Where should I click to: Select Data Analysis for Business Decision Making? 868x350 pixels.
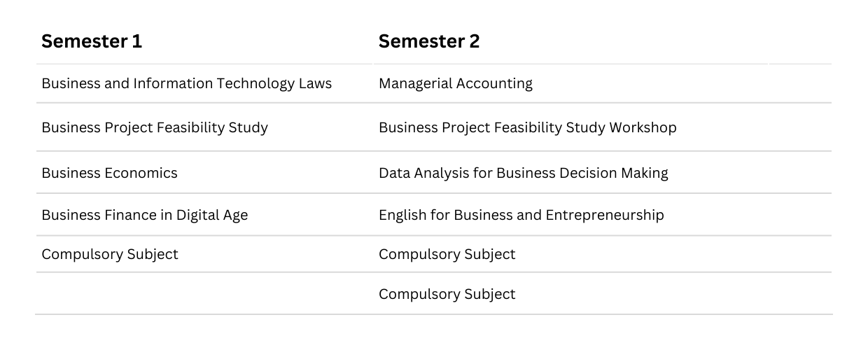click(524, 173)
